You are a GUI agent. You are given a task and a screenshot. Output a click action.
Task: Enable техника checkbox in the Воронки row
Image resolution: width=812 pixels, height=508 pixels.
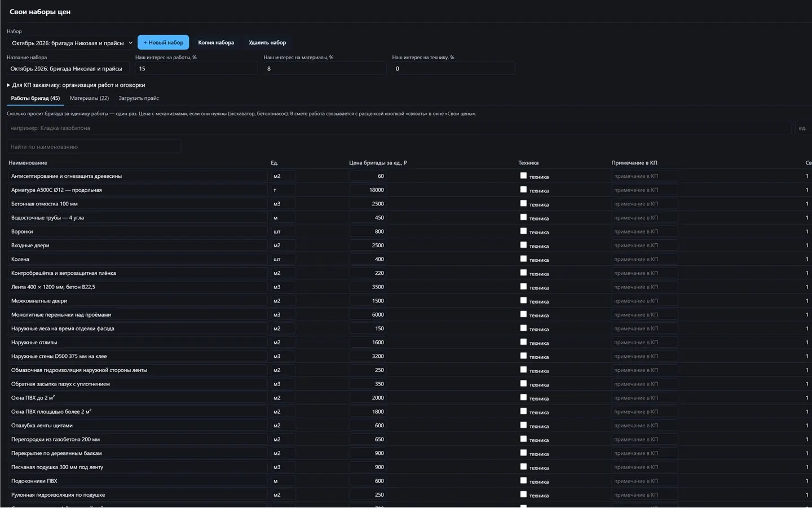click(x=523, y=231)
